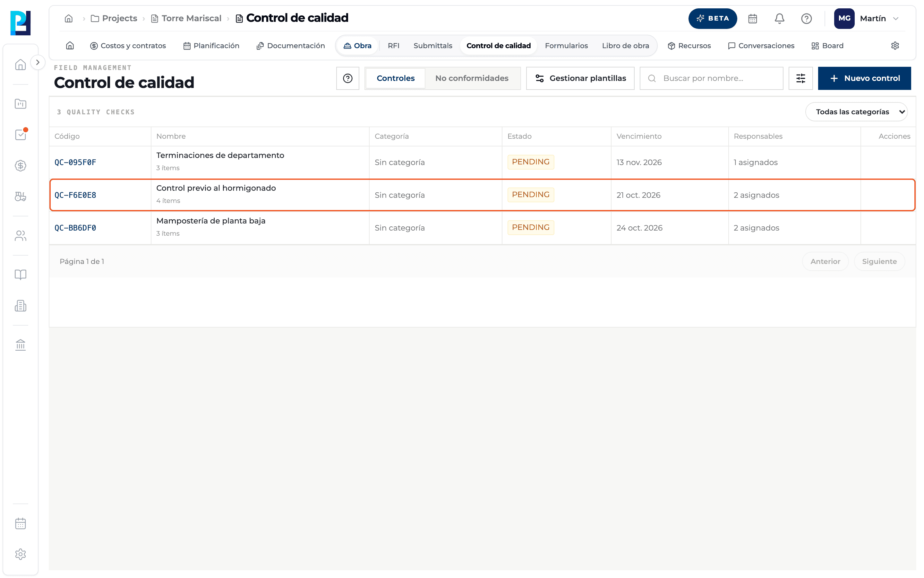The width and height of the screenshot is (924, 578).
Task: Switch to Libro de obra tab
Action: coord(625,46)
